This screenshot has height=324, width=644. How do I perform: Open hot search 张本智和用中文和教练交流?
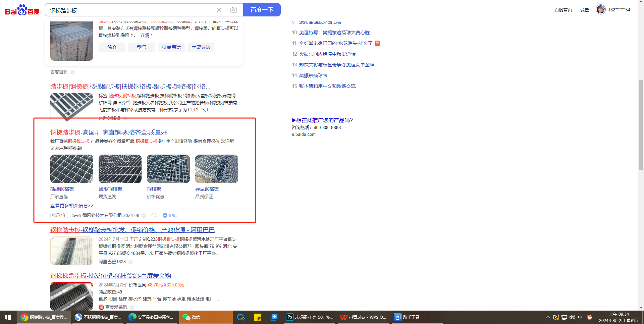(x=327, y=86)
